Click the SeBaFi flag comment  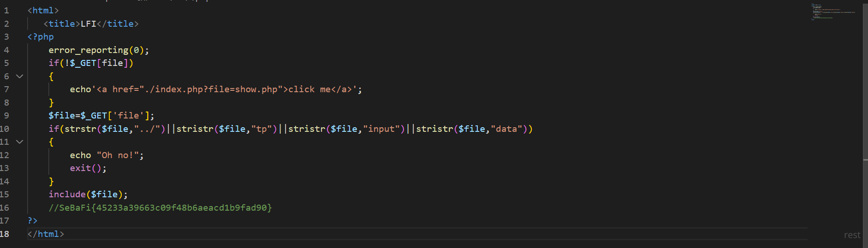[x=160, y=208]
